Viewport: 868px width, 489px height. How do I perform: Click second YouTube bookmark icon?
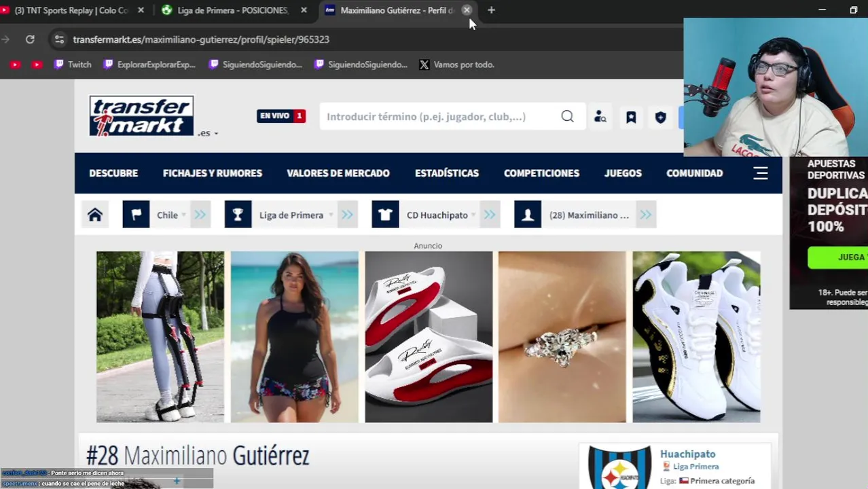[37, 65]
